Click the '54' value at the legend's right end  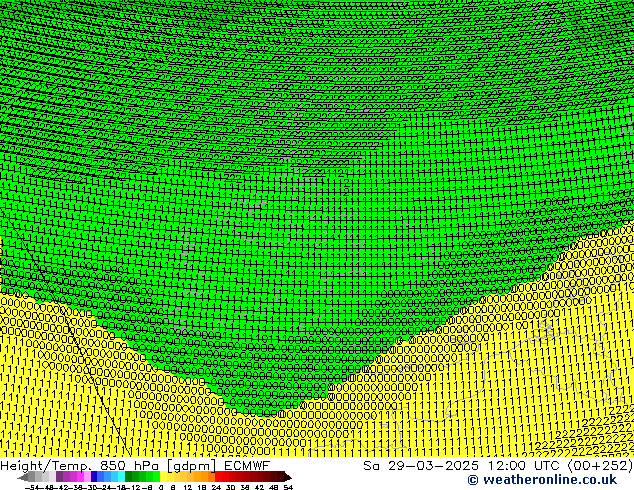288,487
